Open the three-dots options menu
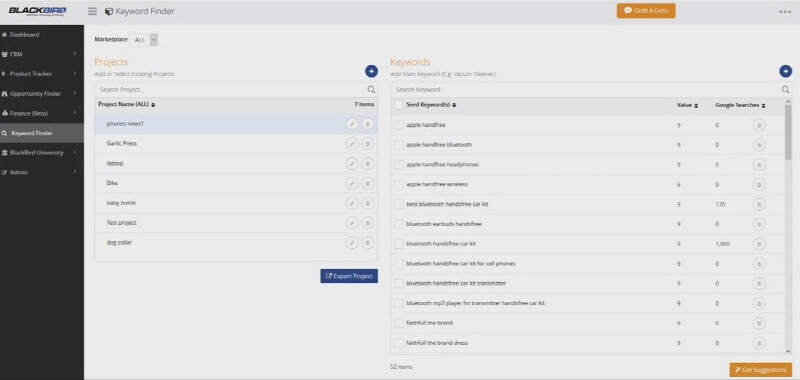Image resolution: width=800 pixels, height=380 pixels. (785, 12)
